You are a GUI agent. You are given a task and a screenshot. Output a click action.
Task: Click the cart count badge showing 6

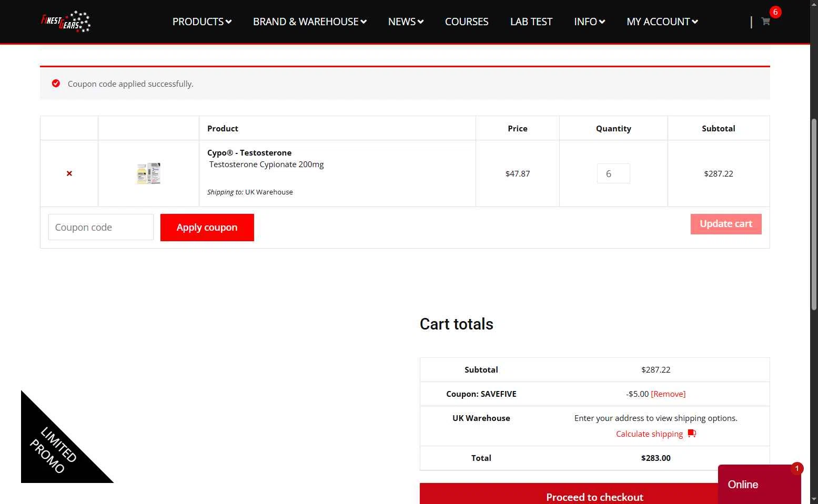coord(775,12)
